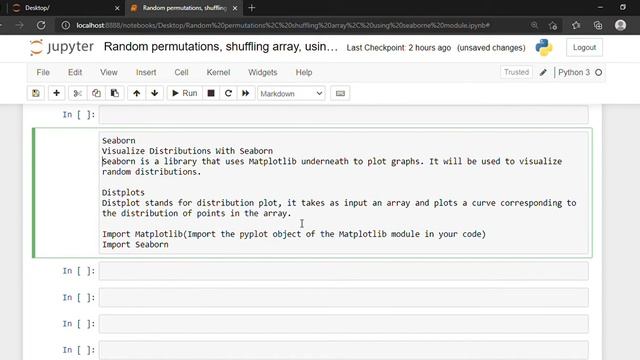Screen dimensions: 640x360
Task: Cut selected cells with scissors icon
Action: click(x=77, y=93)
